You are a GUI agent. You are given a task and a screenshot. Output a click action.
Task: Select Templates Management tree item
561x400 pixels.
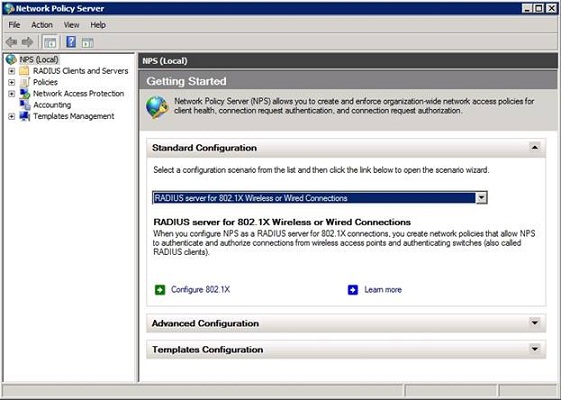[73, 116]
